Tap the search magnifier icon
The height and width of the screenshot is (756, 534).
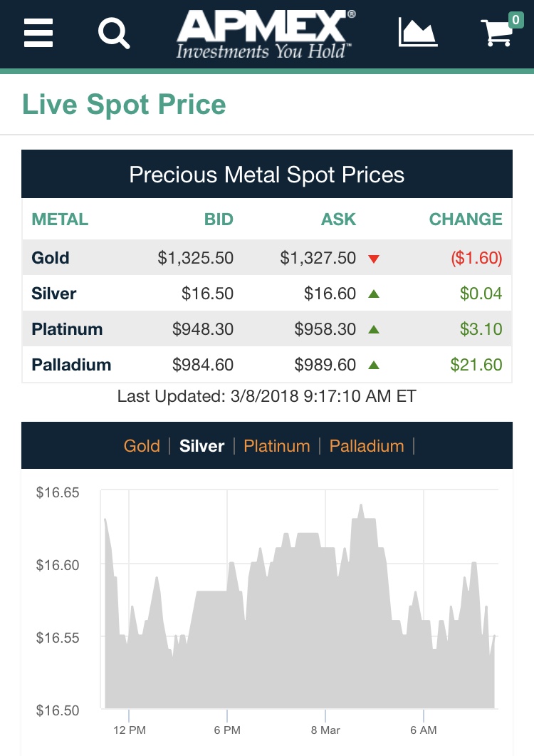(x=114, y=32)
